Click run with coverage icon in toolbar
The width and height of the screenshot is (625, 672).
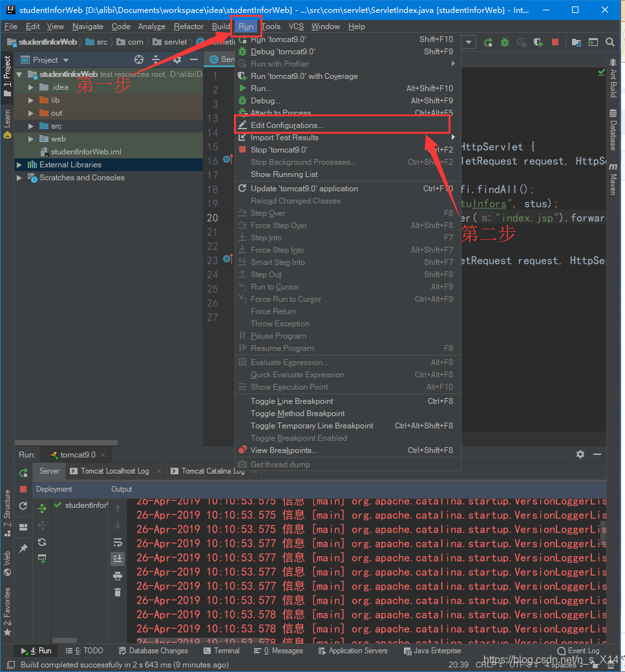[538, 43]
